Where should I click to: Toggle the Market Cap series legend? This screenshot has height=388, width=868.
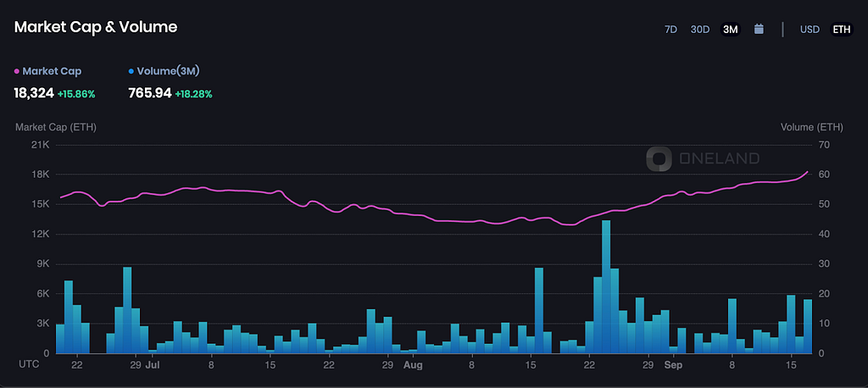click(x=47, y=71)
